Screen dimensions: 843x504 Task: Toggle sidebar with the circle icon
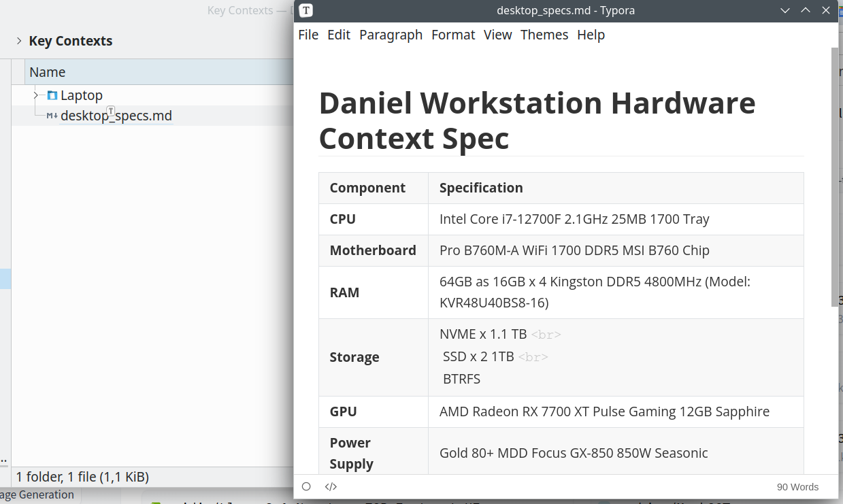pos(306,486)
